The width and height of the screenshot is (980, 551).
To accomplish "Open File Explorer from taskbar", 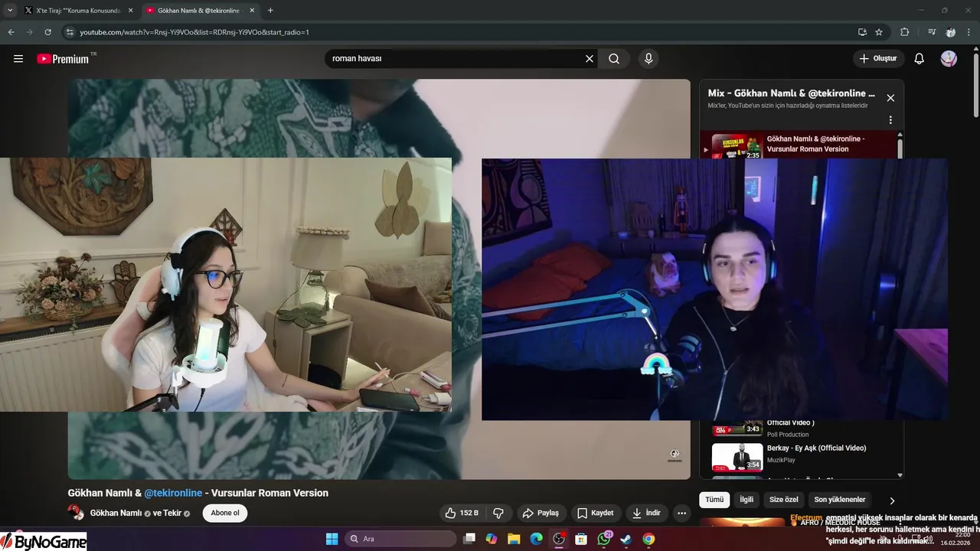I will [x=514, y=539].
